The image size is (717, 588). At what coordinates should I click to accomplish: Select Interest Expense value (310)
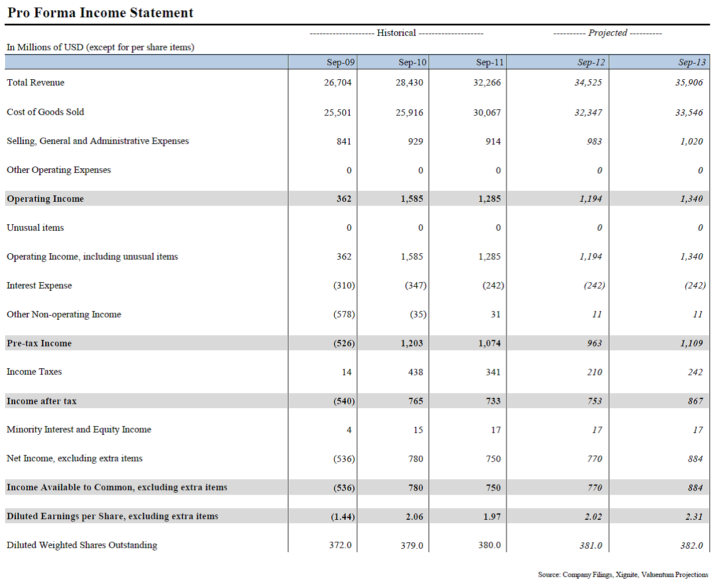click(x=344, y=286)
